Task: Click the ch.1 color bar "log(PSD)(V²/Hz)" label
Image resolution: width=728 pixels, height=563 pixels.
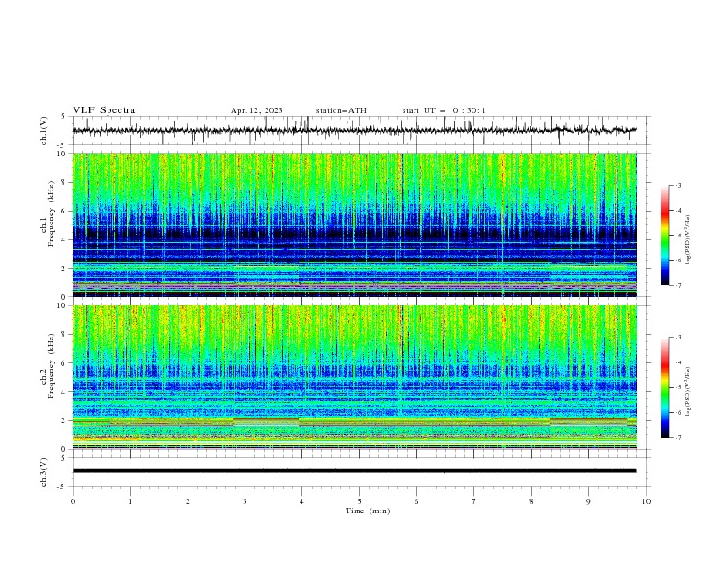Action: click(688, 240)
